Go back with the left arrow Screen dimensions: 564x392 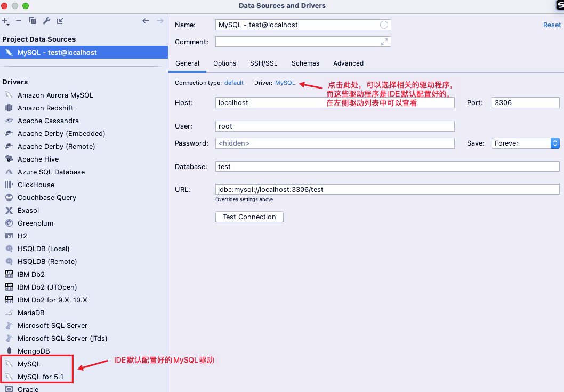click(x=146, y=21)
